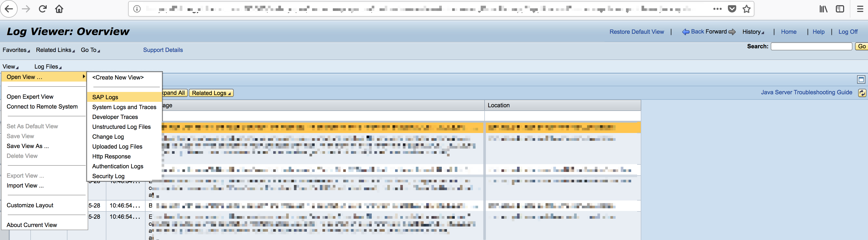Open the Developer Traces view
868x240 pixels.
pos(124,117)
